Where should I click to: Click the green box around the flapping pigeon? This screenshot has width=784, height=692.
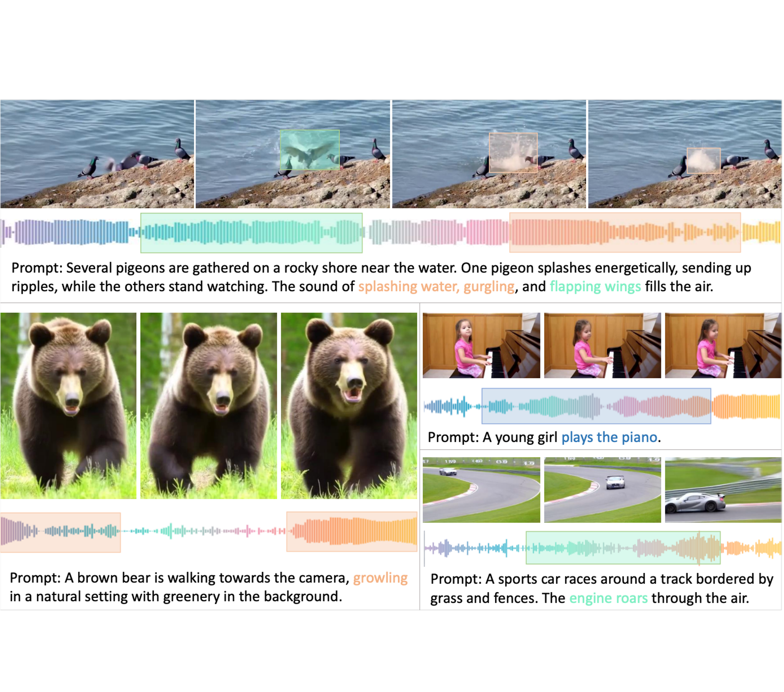pos(310,150)
